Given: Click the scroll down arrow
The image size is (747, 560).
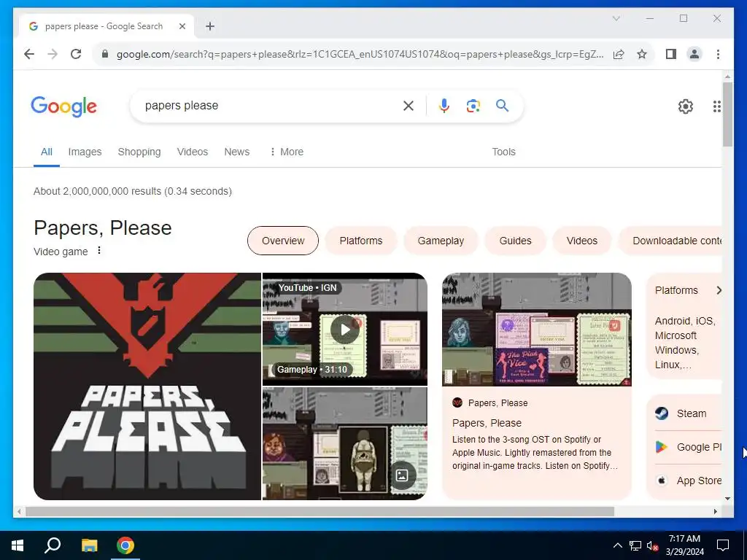Looking at the screenshot, I should click(727, 499).
